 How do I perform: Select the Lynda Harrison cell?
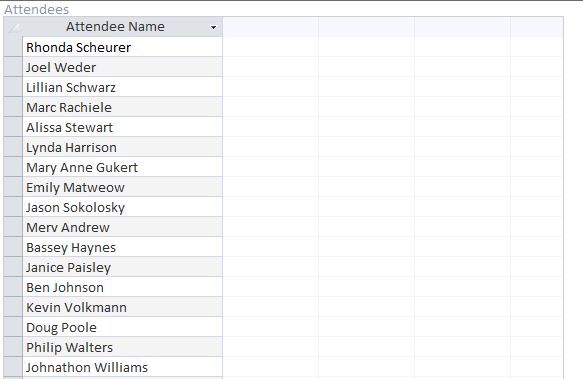pyautogui.click(x=122, y=147)
